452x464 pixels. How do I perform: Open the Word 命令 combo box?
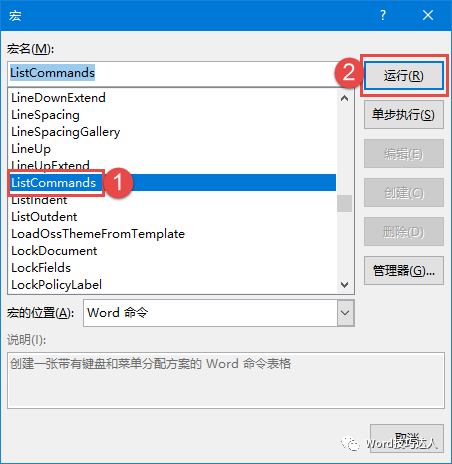pos(219,313)
